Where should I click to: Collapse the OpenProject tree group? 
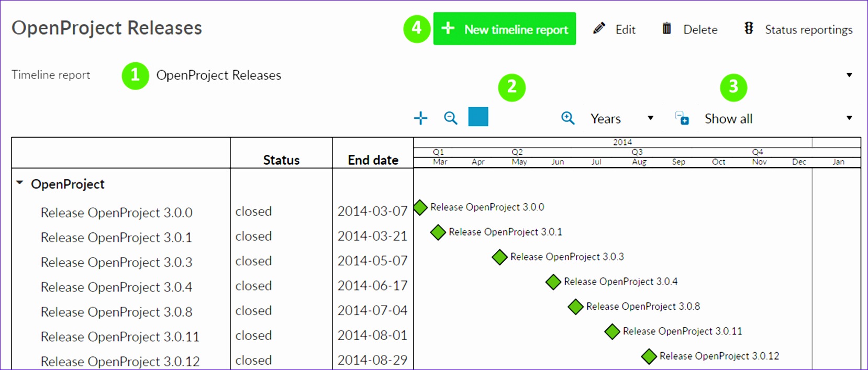point(20,183)
